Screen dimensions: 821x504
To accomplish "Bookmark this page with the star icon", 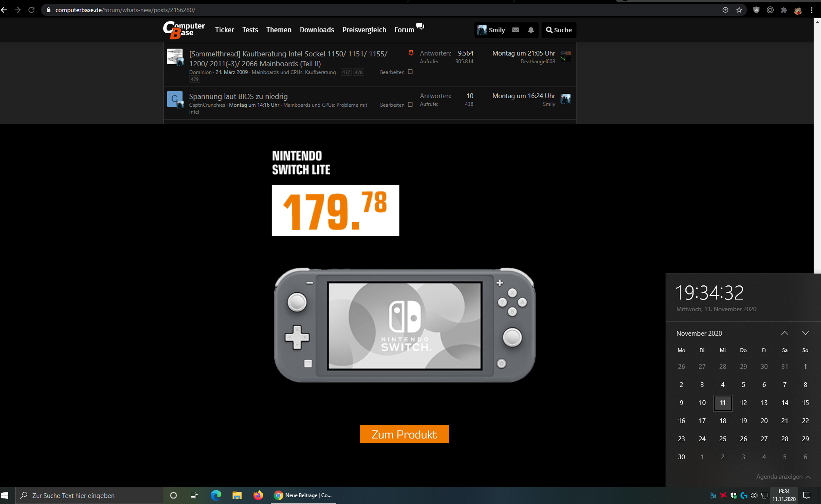I will 739,10.
